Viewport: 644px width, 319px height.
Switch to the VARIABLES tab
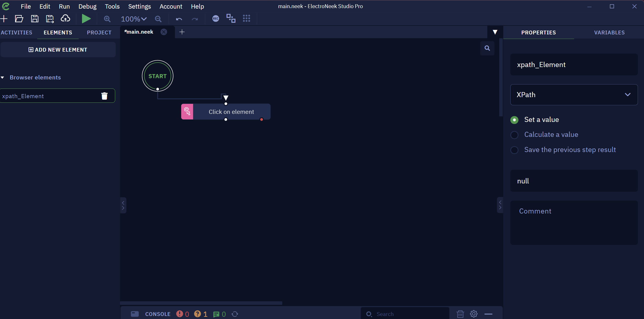pyautogui.click(x=609, y=32)
